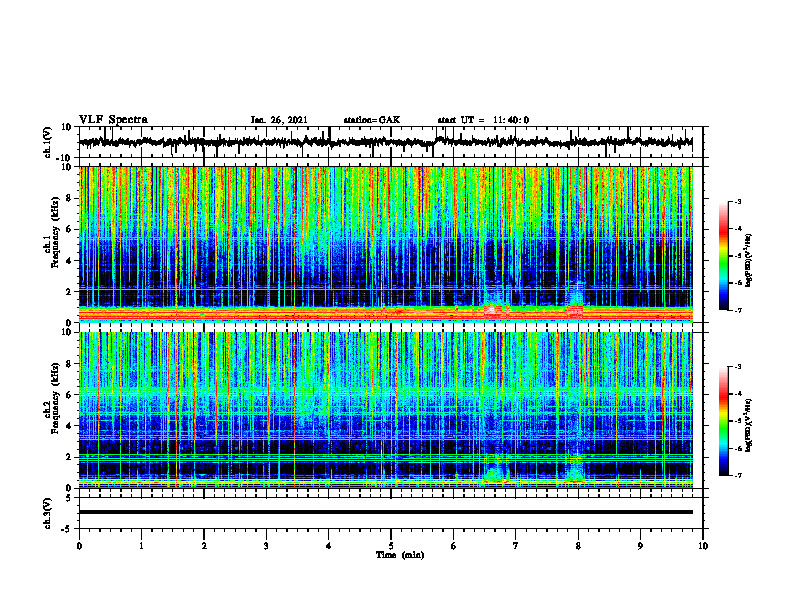
Task: Click the '-3' label on ch.1 colorbar
Action: (737, 201)
